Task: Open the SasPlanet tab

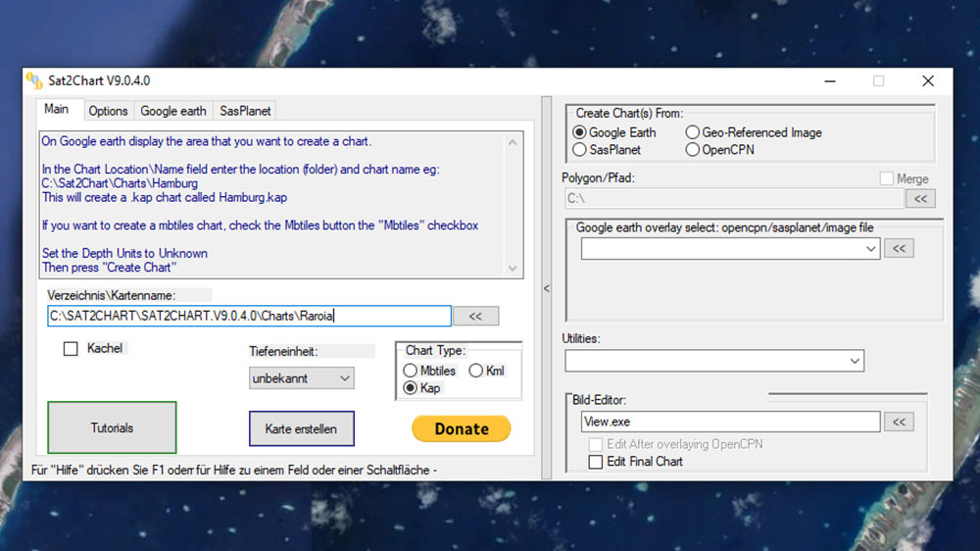Action: tap(244, 111)
